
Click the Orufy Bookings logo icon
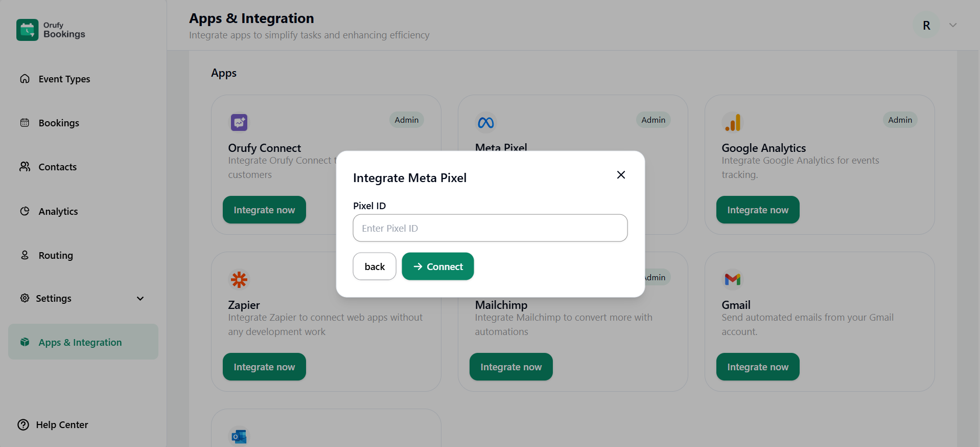point(27,30)
